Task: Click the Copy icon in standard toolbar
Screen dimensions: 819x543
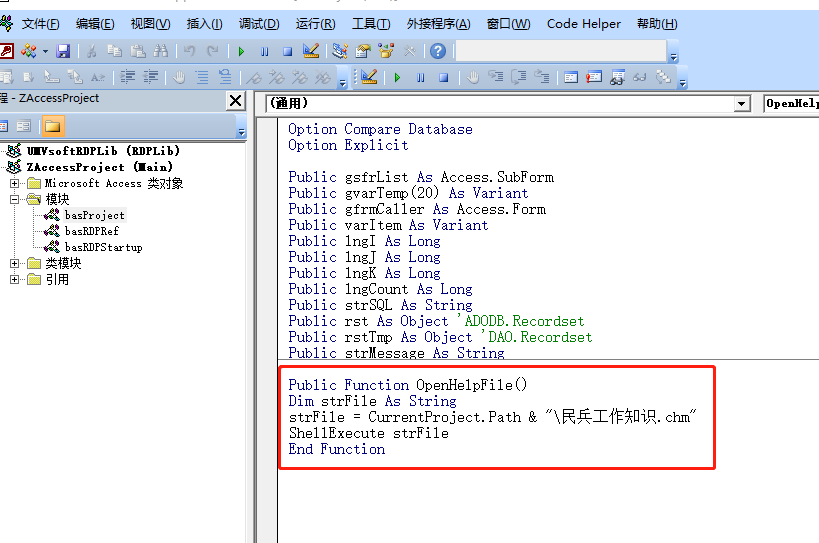Action: 114,51
